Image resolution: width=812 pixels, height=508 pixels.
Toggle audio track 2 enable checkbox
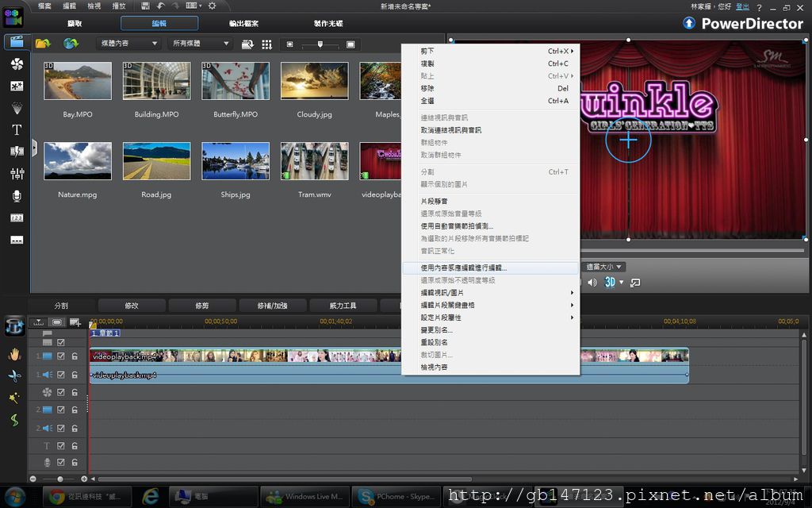tap(60, 428)
